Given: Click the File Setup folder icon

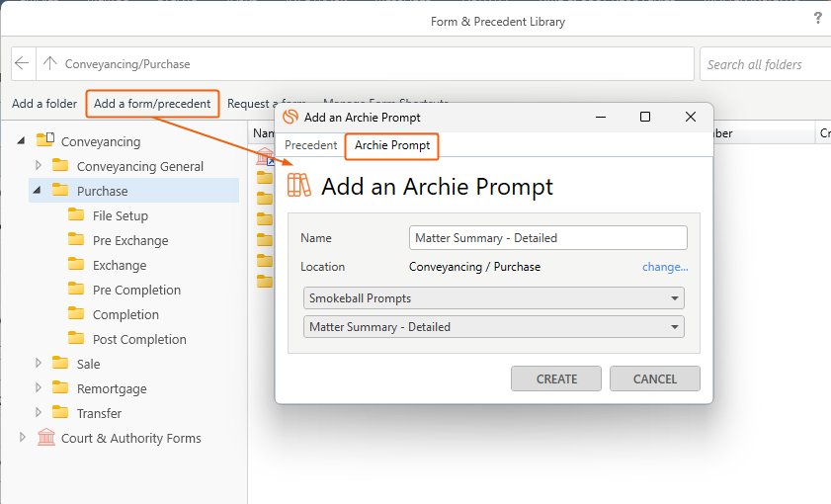Looking at the screenshot, I should 76,214.
